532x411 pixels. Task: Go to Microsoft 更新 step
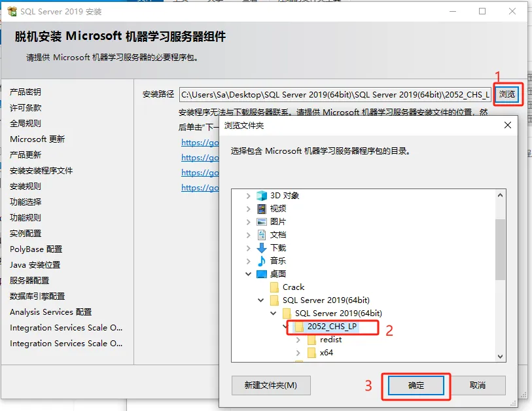coord(37,139)
